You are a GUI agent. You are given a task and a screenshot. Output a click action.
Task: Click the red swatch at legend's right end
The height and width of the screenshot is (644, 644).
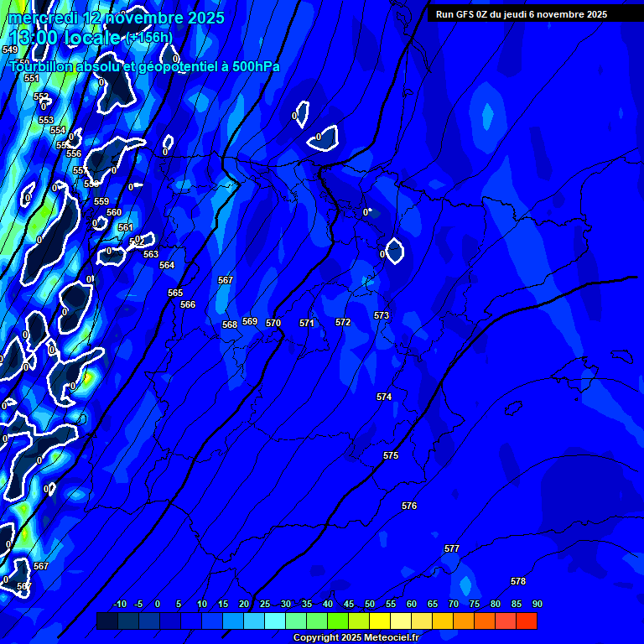(x=526, y=621)
